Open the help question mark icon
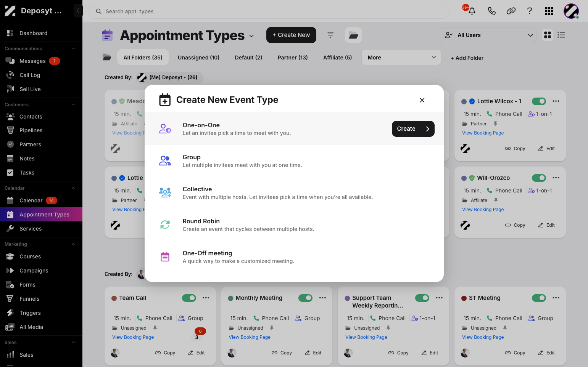The width and height of the screenshot is (588, 367). [x=530, y=11]
